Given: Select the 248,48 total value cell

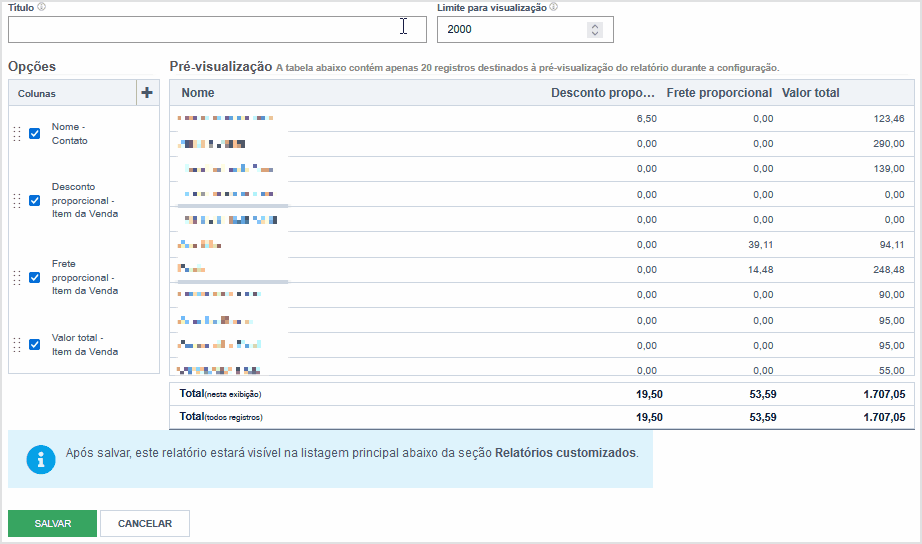Looking at the screenshot, I should [889, 270].
